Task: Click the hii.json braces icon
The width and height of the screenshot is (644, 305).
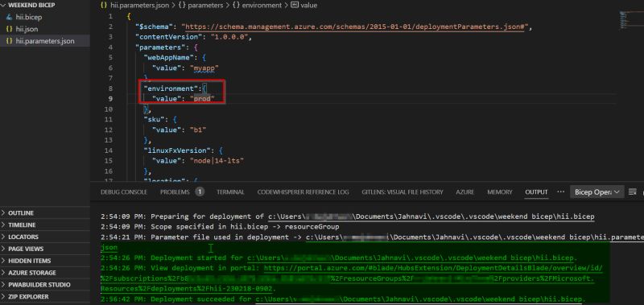Action: point(9,29)
